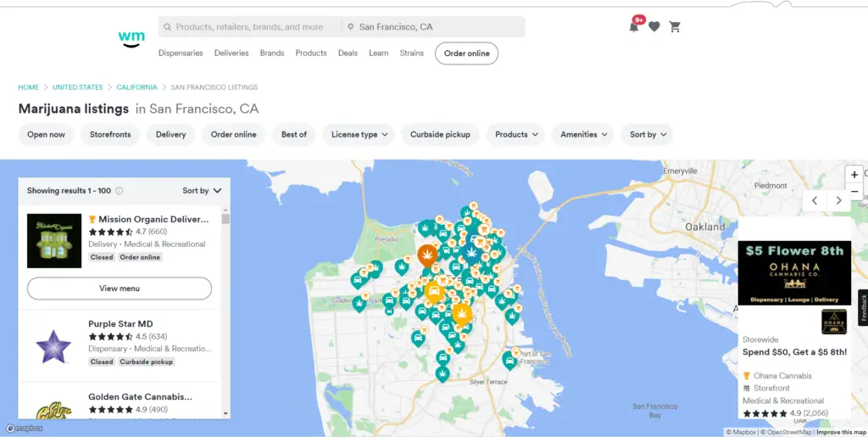Click the results list scrollbar thumb
Screen dimensions: 868x437
tap(225, 218)
